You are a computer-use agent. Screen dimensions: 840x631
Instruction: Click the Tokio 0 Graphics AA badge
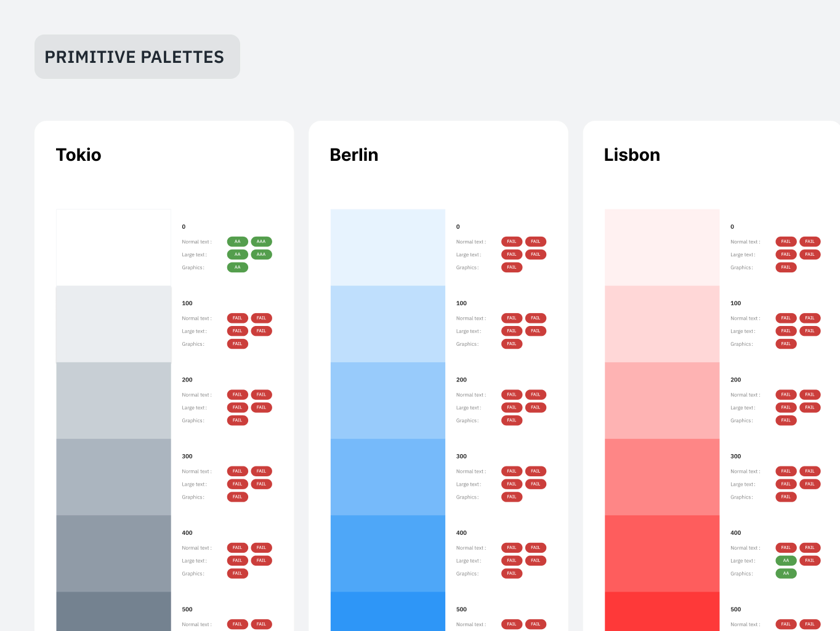click(238, 267)
